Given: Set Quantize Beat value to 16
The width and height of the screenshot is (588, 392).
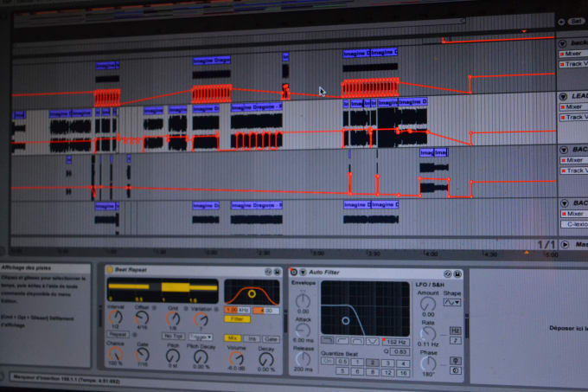Looking at the screenshot, I should (403, 373).
